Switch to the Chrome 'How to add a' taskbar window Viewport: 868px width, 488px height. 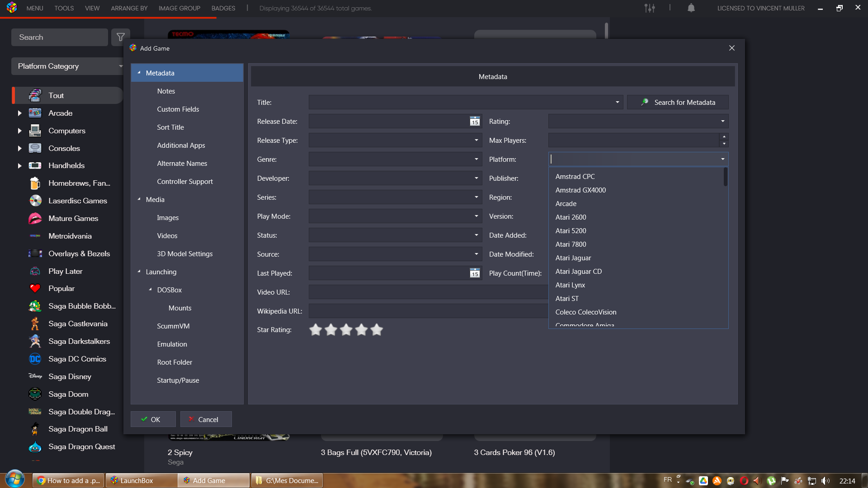click(x=69, y=480)
